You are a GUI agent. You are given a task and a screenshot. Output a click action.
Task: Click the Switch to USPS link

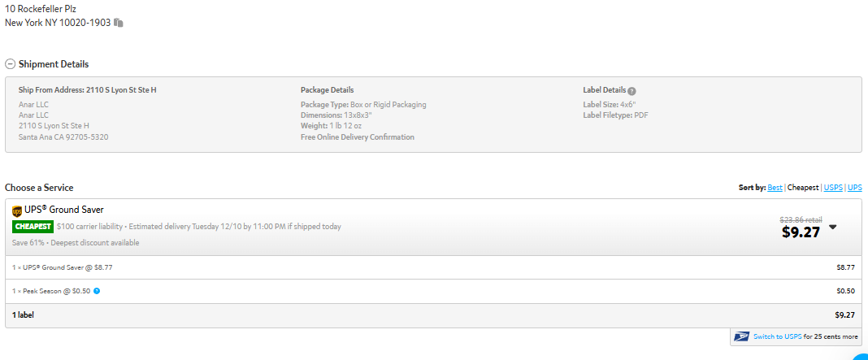click(x=777, y=336)
